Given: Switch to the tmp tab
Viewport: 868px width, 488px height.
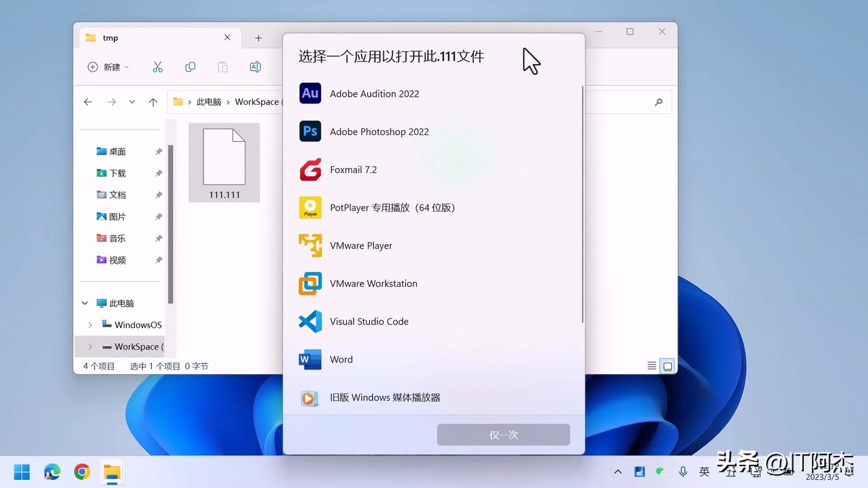Looking at the screenshot, I should 157,38.
